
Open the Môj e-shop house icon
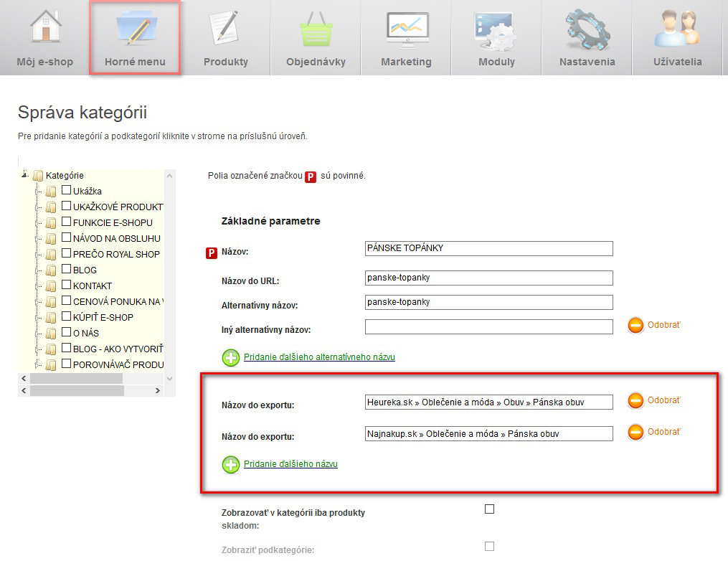pyautogui.click(x=44, y=27)
